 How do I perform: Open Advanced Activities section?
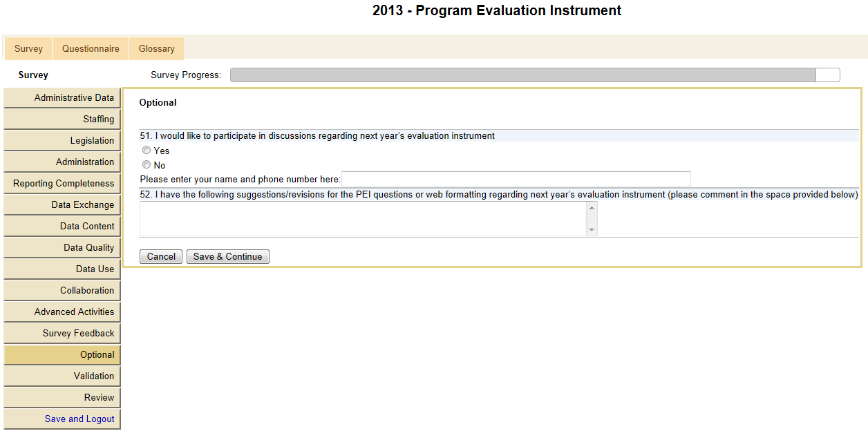[62, 312]
